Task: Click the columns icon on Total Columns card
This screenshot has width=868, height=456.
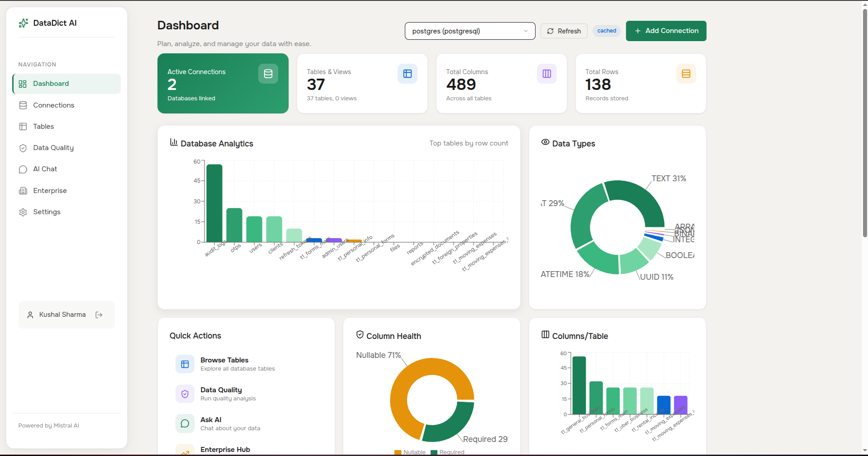Action: point(546,73)
